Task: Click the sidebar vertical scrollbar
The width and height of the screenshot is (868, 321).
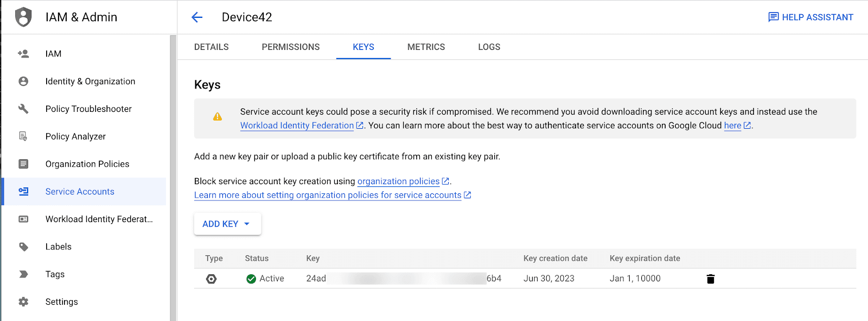Action: coord(173,178)
